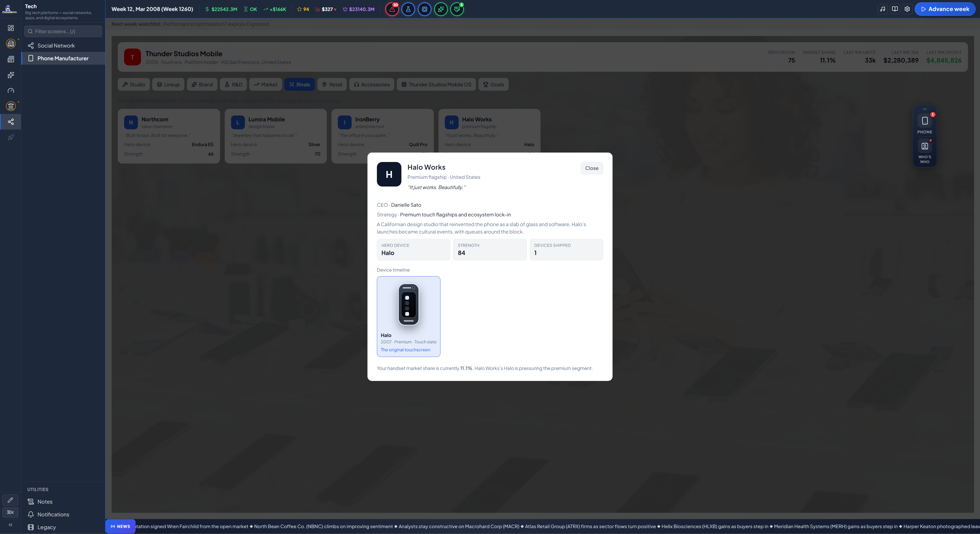Close the Halo Works dossier

(x=592, y=168)
